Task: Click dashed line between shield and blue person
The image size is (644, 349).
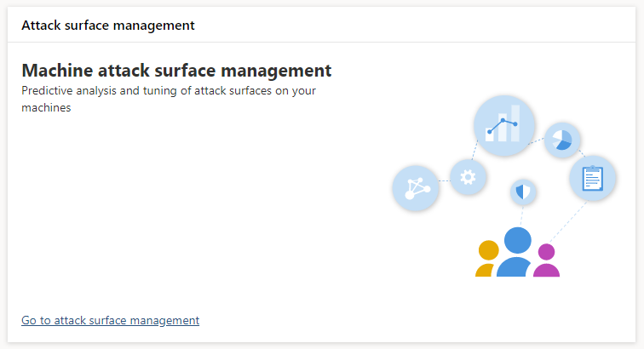Action: (x=520, y=215)
